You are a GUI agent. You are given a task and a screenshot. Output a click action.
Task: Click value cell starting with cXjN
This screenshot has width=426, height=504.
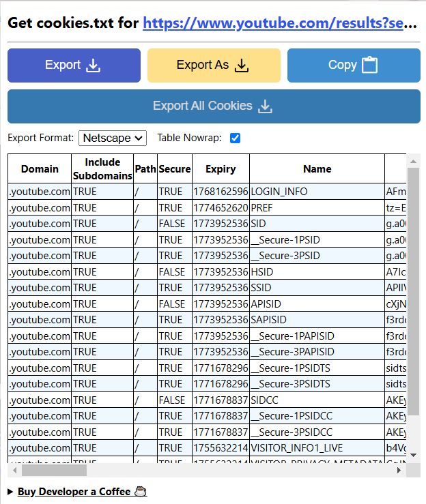pos(395,303)
